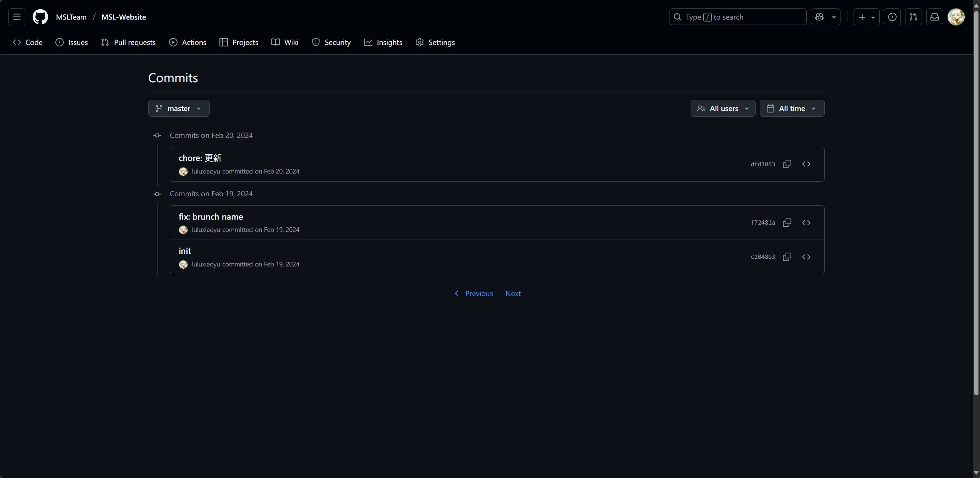Browse repository at commit dfd1063
Viewport: 980px width, 478px height.
coord(806,164)
